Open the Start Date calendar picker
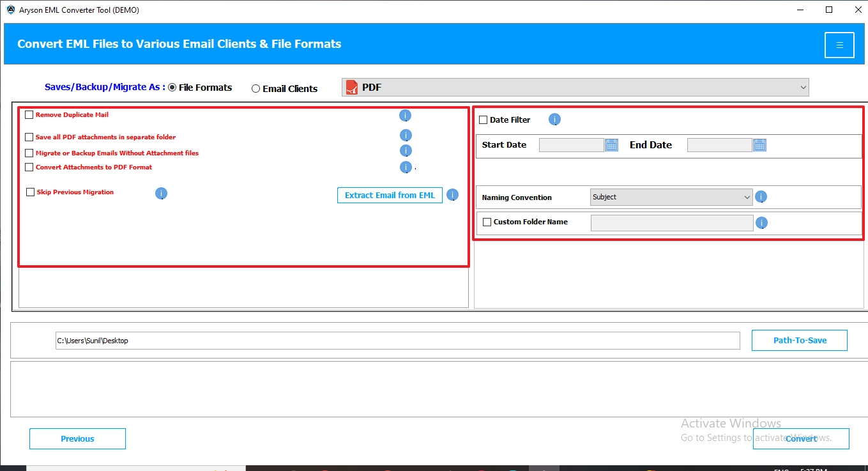The height and width of the screenshot is (471, 868). point(611,145)
